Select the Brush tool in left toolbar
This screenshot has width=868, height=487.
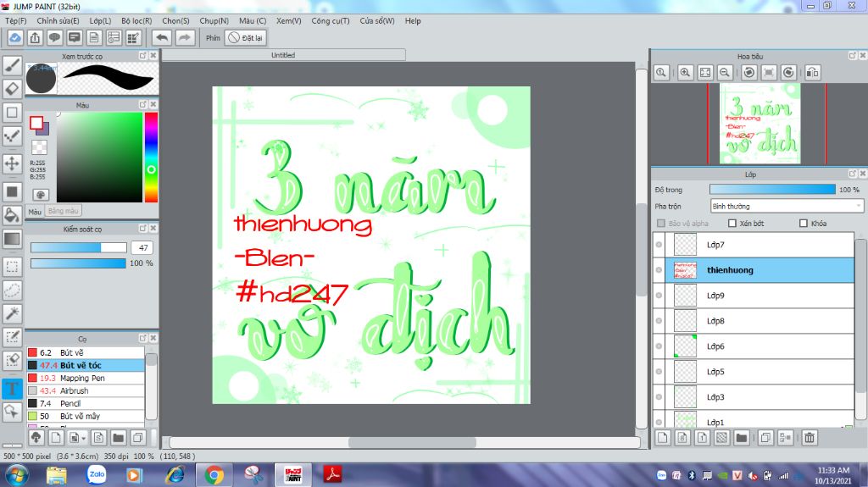(x=12, y=65)
